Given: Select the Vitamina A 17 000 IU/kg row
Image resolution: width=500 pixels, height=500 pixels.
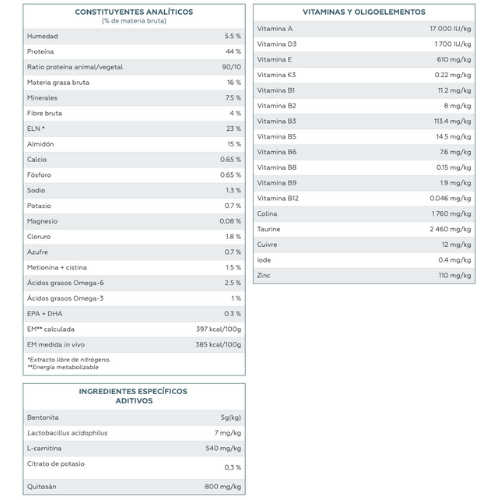Looking at the screenshot, I should tap(364, 29).
